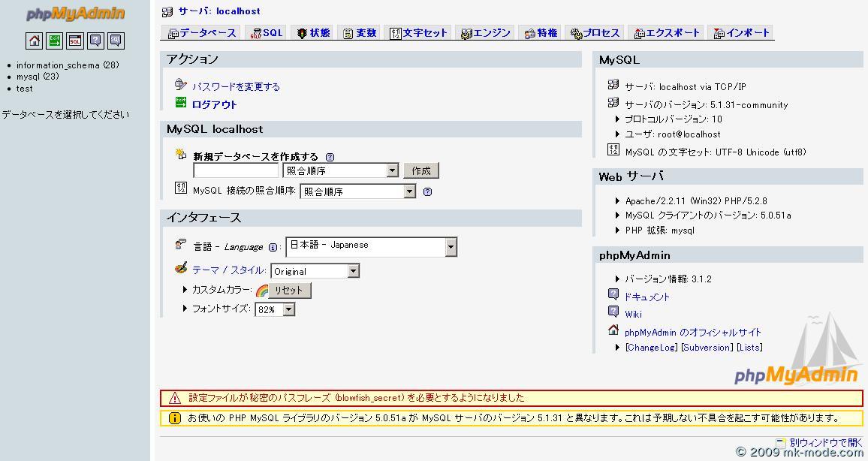
Task: Open the インポート tab
Action: 741,33
